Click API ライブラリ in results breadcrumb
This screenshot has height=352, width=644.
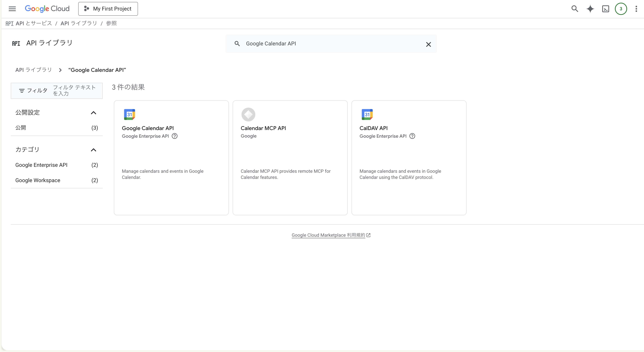coord(34,70)
